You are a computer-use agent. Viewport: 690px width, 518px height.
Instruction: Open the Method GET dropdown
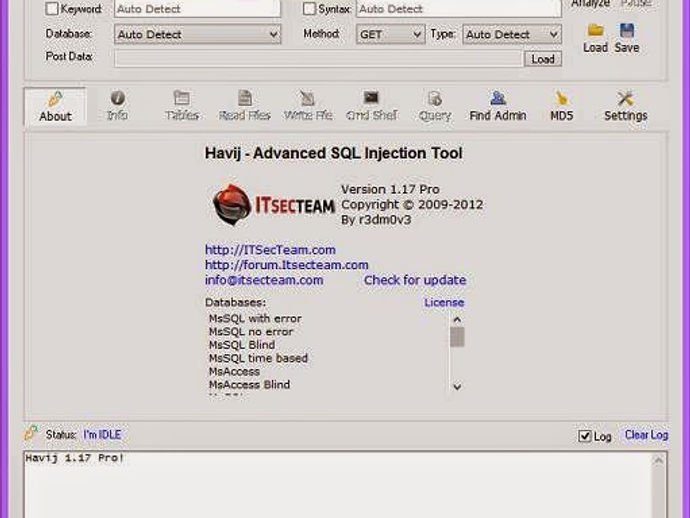(x=390, y=34)
